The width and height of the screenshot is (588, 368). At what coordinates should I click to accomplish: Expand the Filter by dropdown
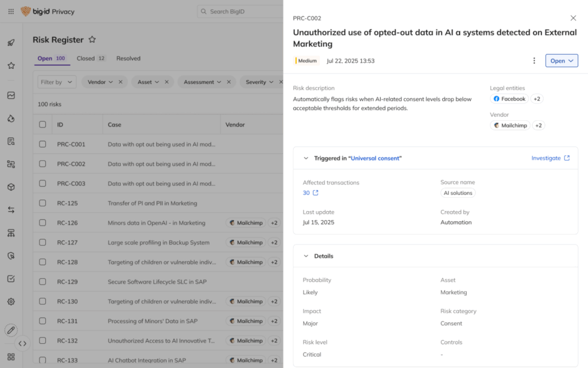pyautogui.click(x=57, y=82)
